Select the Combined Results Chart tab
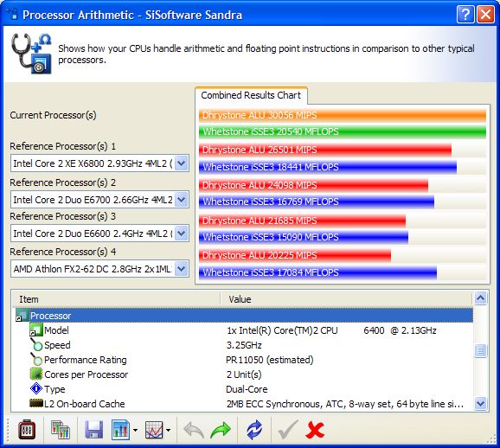Image resolution: width=500 pixels, height=448 pixels. [251, 95]
